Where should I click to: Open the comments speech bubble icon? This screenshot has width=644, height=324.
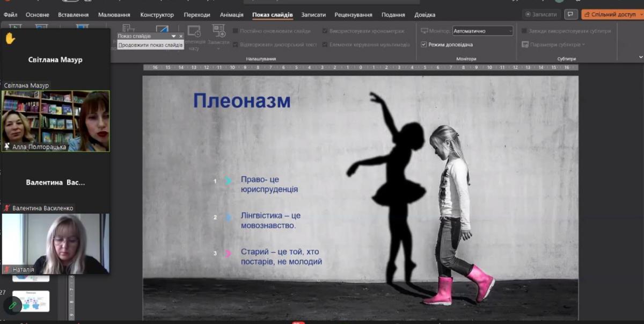pos(570,15)
